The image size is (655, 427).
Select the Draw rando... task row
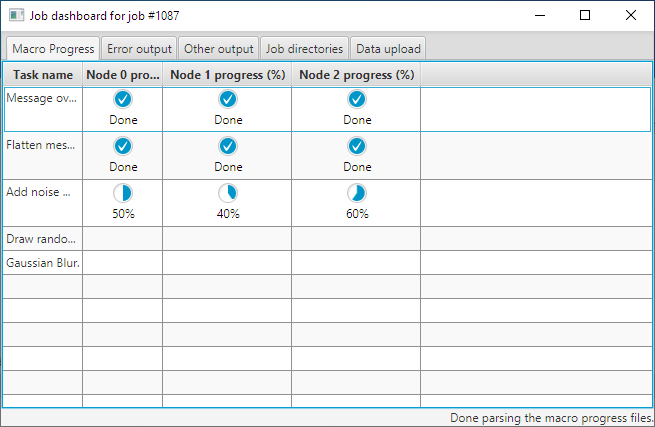327,239
